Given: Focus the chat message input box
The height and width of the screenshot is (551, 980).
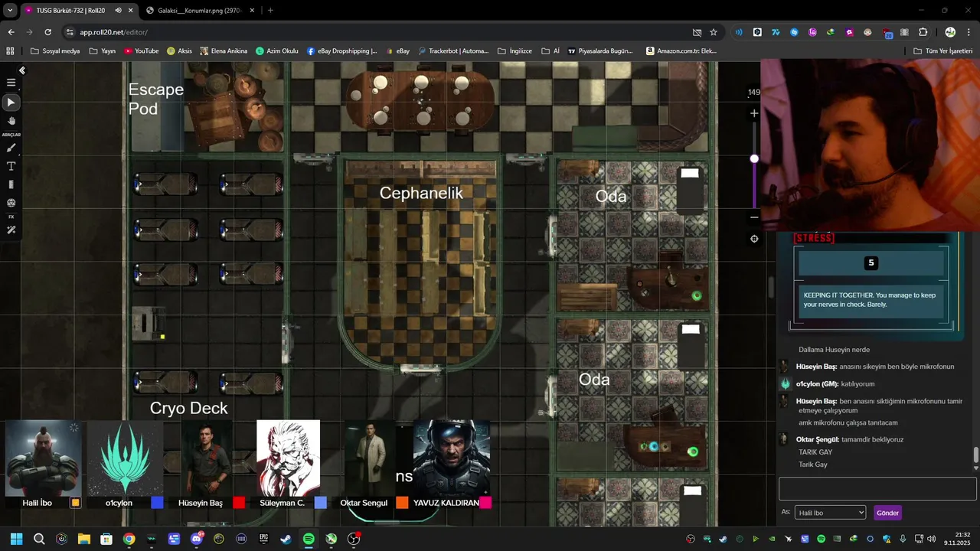Looking at the screenshot, I should 877,489.
